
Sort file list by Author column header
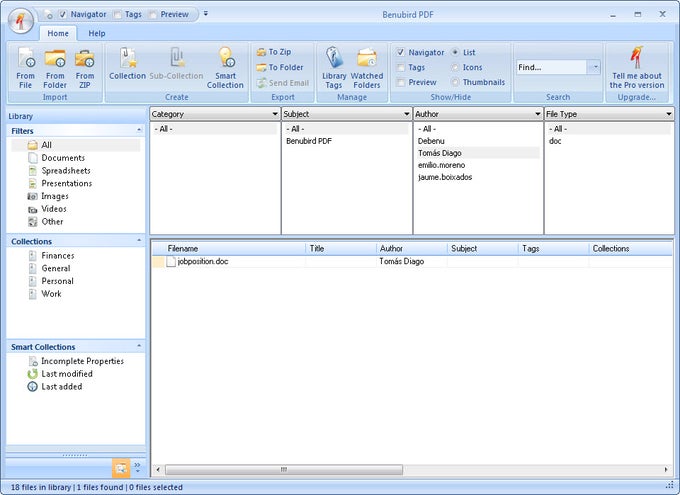click(412, 249)
